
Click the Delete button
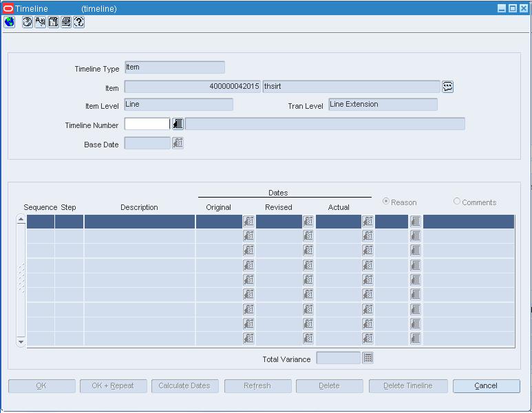330,386
